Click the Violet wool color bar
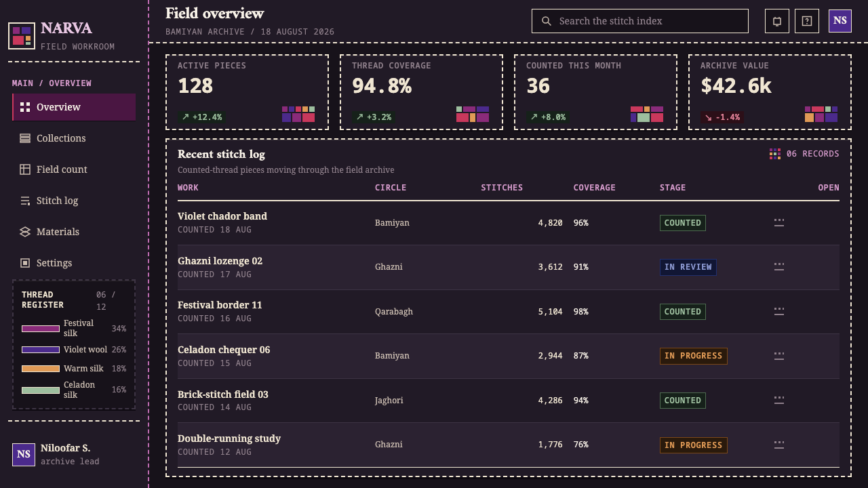This screenshot has width=868, height=488. click(41, 350)
